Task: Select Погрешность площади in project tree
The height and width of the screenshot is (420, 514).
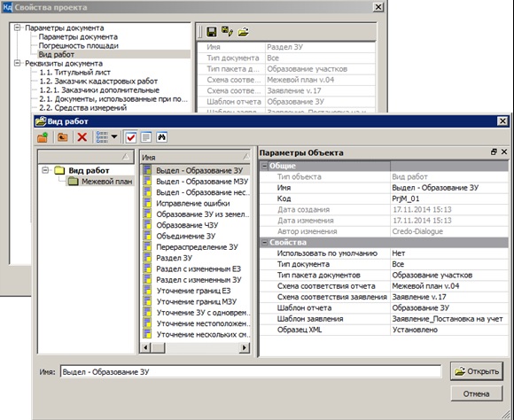Action: click(x=78, y=45)
